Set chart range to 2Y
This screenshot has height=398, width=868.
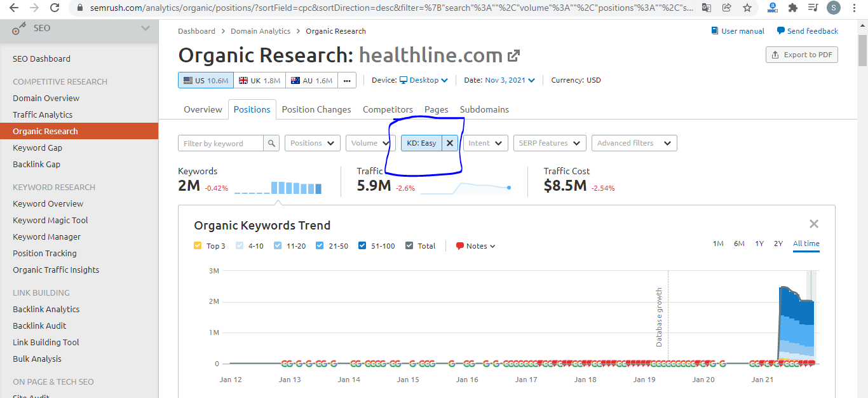coord(778,244)
